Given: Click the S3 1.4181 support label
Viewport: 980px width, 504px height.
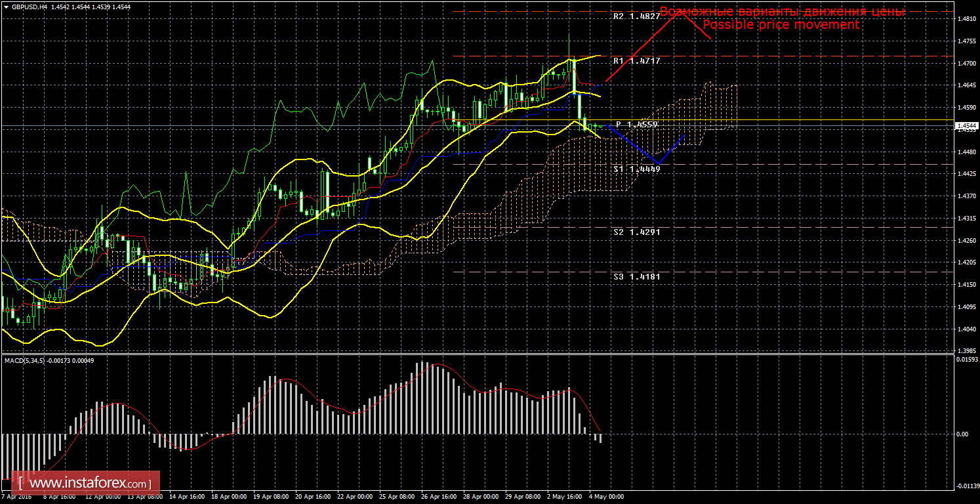Looking at the screenshot, I should (x=636, y=276).
